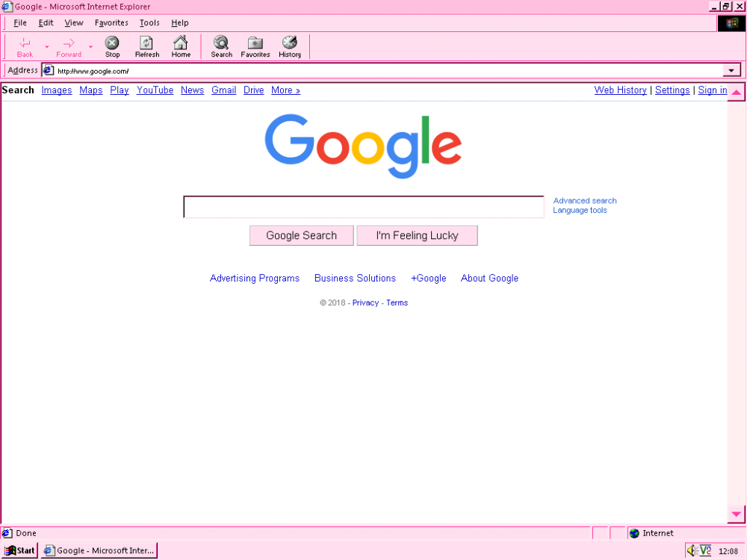Image resolution: width=747 pixels, height=560 pixels.
Task: Open the Favorites panel
Action: (255, 46)
